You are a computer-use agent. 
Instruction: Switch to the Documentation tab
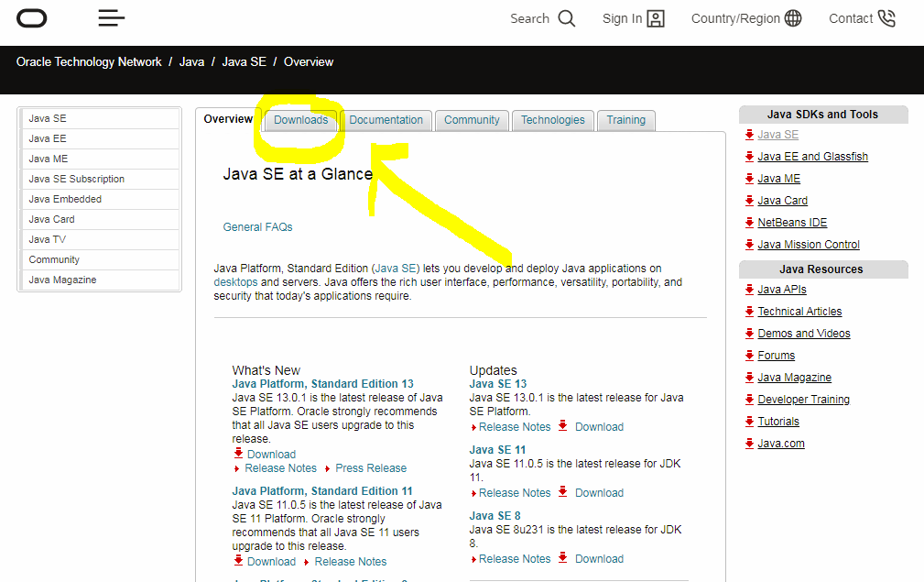[386, 120]
